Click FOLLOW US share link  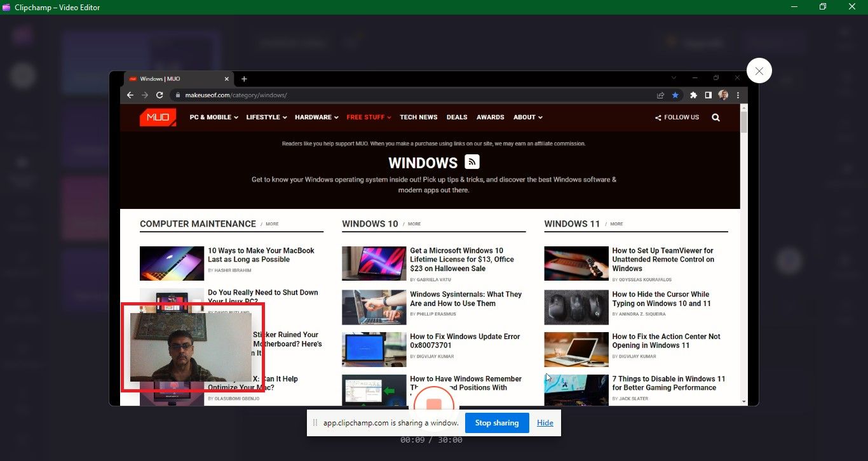[x=677, y=117]
